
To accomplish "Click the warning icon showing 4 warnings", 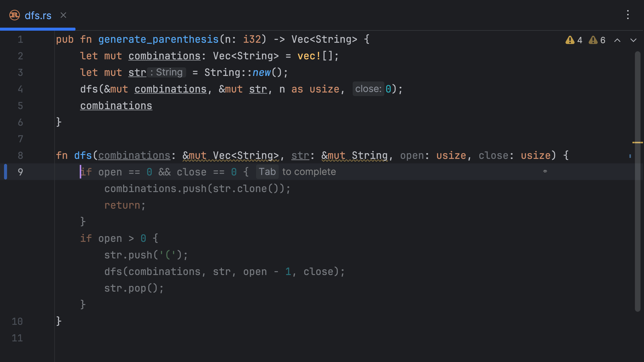I will coord(570,40).
